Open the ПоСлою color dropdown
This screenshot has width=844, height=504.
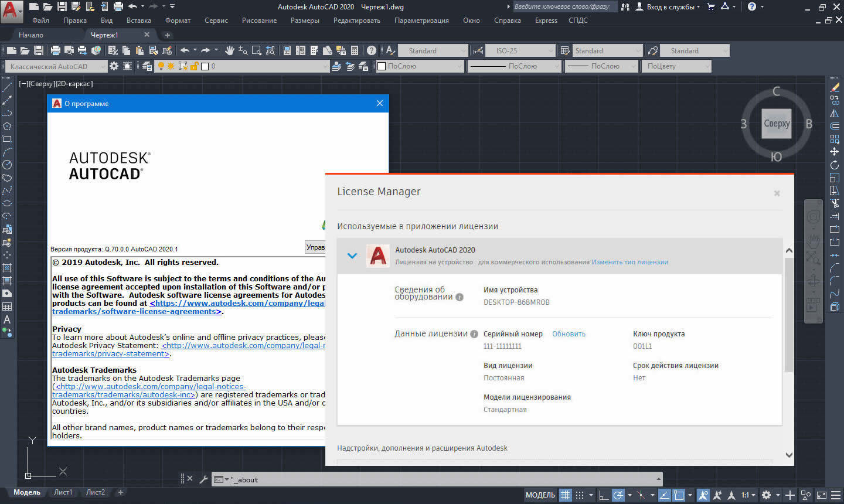tap(420, 66)
